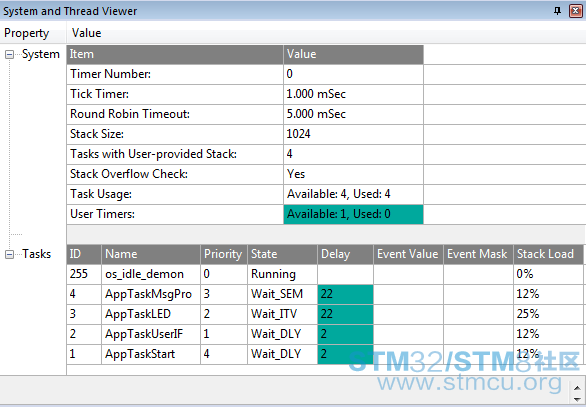Viewport: 586px width, 407px height.
Task: Click the highlighted User Timers value cell
Action: point(353,214)
